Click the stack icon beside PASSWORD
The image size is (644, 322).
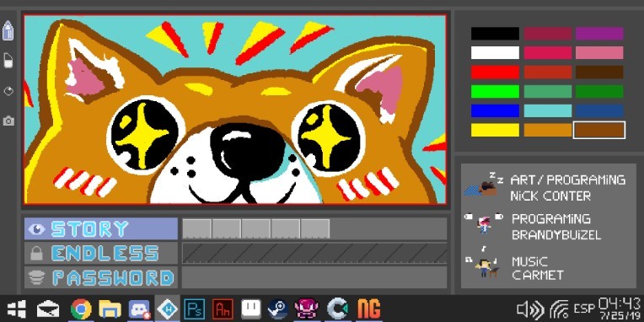(36, 277)
